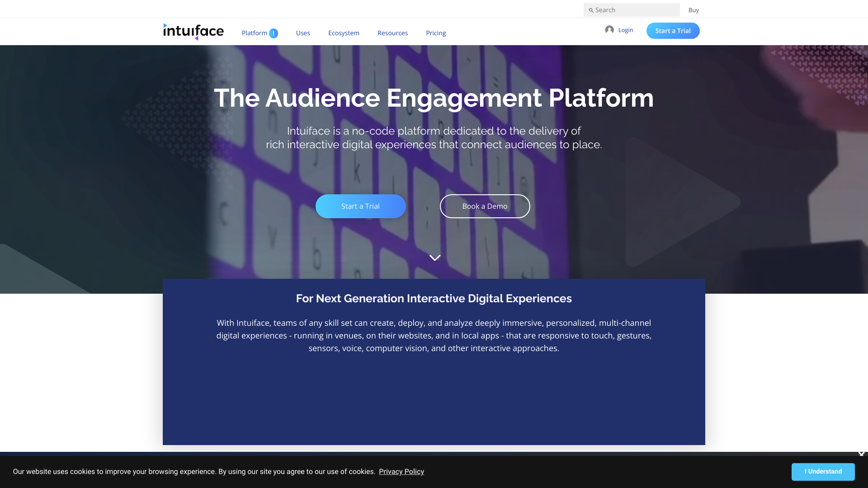Image resolution: width=868 pixels, height=488 pixels.
Task: Click the magnifier icon in the search box
Action: tap(591, 10)
